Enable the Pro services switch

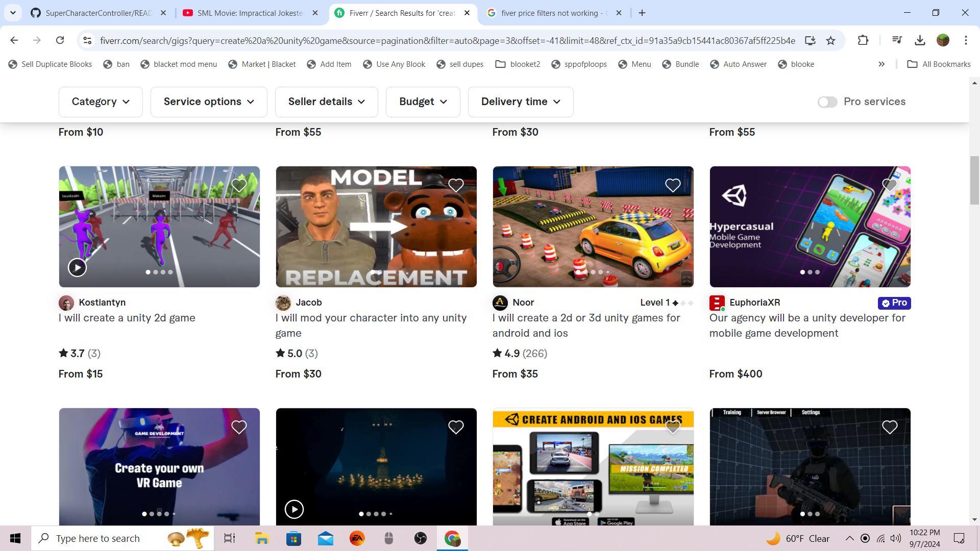pyautogui.click(x=827, y=102)
